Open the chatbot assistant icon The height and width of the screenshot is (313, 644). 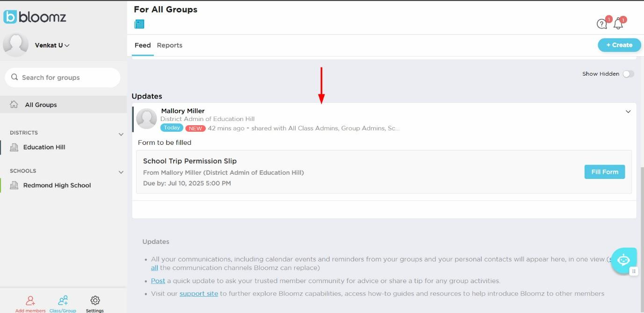point(623,260)
